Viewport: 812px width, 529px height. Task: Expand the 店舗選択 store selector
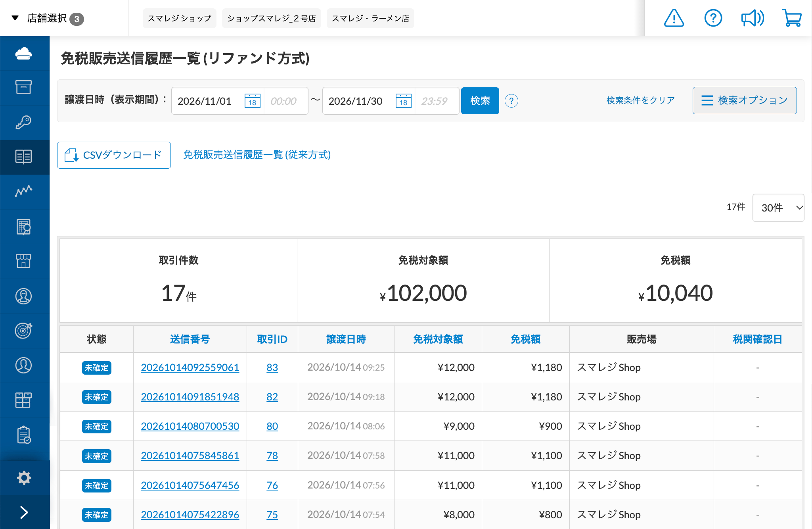pos(48,18)
